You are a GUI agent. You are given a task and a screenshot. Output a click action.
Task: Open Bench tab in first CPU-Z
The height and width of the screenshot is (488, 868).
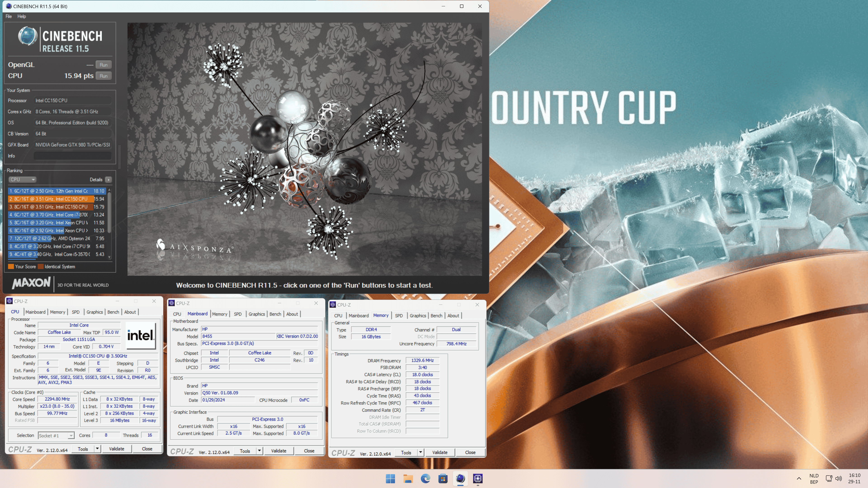point(113,312)
